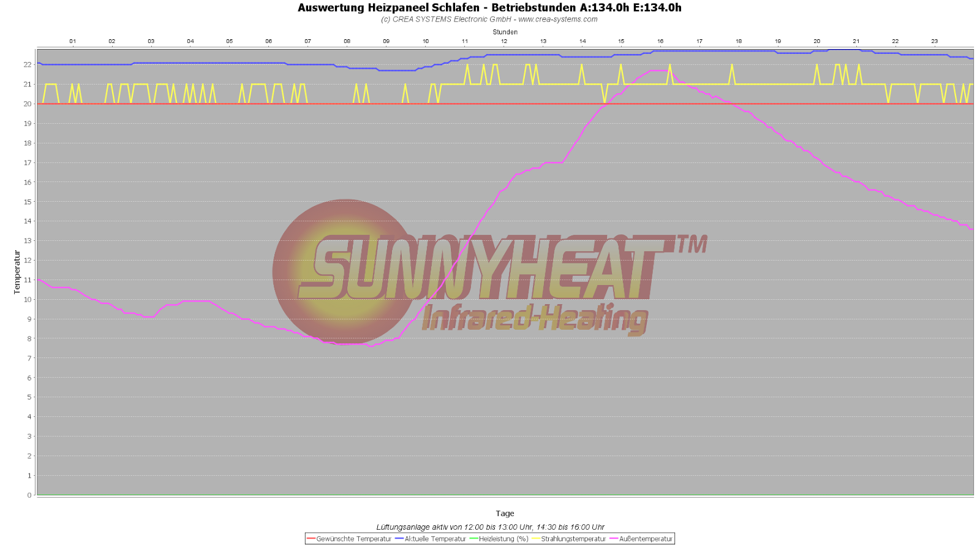Viewport: 980px width, 545px height.
Task: Click temperature axis value '3'
Action: coord(29,436)
